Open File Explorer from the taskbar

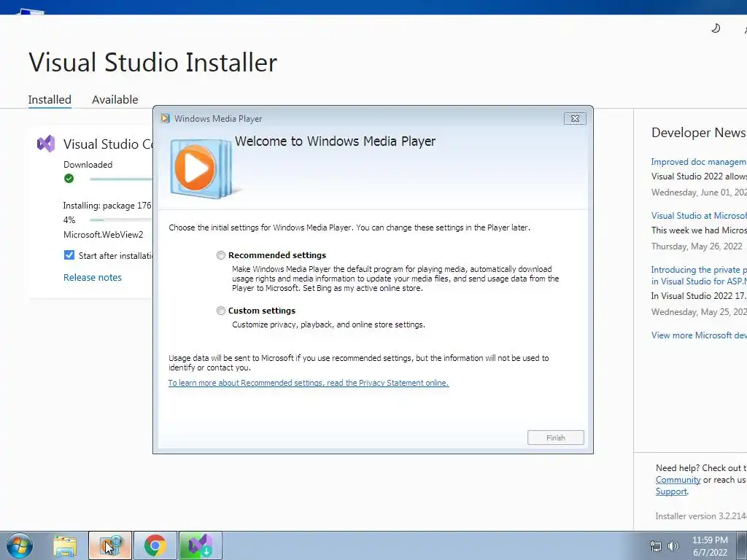(x=65, y=545)
